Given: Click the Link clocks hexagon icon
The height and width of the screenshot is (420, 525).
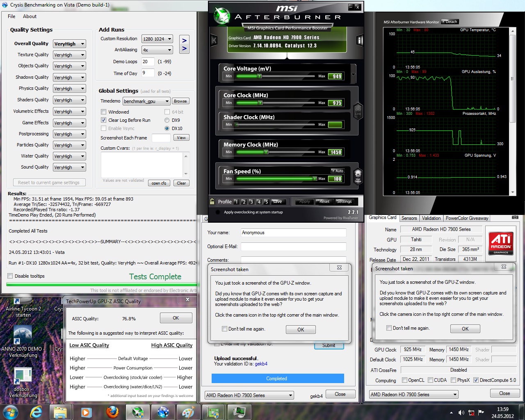Looking at the screenshot, I should click(x=358, y=111).
